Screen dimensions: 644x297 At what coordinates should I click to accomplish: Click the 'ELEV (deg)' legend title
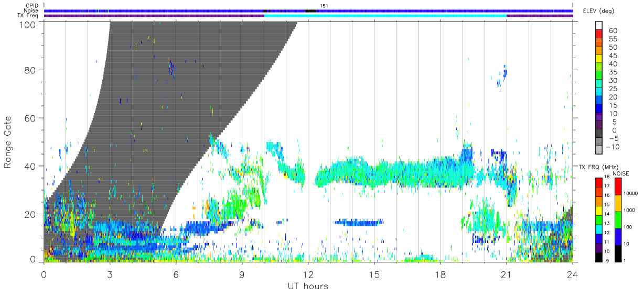click(x=599, y=10)
